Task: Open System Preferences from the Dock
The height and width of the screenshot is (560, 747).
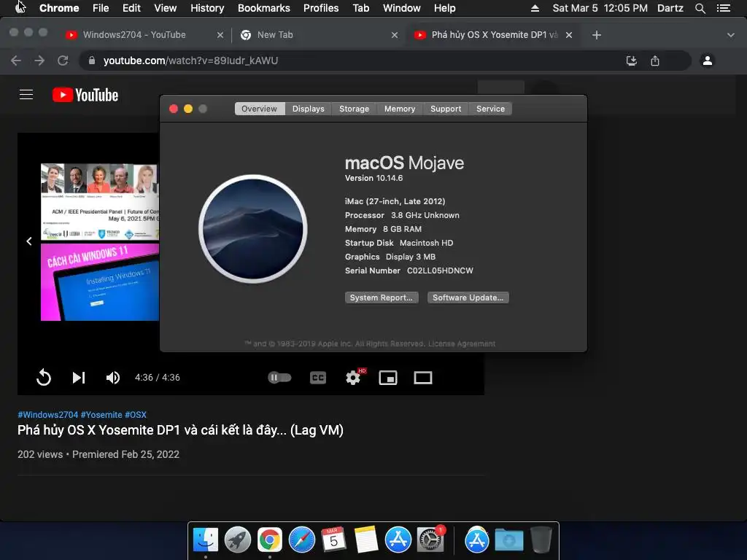Action: click(430, 540)
